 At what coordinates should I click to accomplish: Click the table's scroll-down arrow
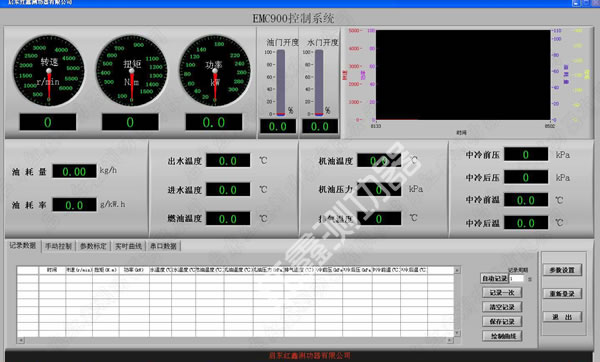pyautogui.click(x=457, y=333)
